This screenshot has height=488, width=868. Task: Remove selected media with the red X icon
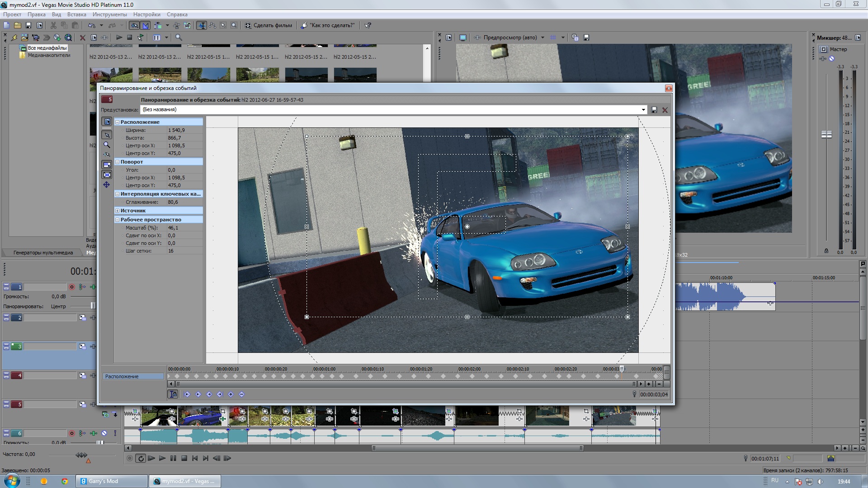click(83, 38)
